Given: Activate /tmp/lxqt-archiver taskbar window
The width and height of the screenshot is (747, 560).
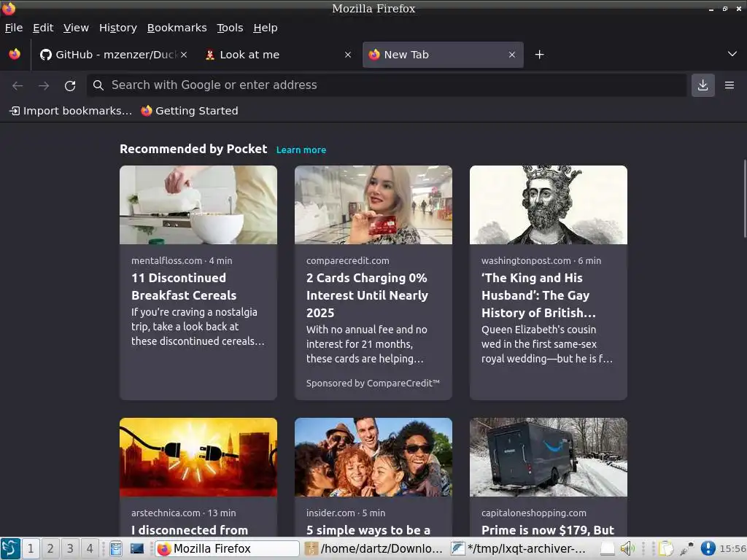Looking at the screenshot, I should 520,548.
